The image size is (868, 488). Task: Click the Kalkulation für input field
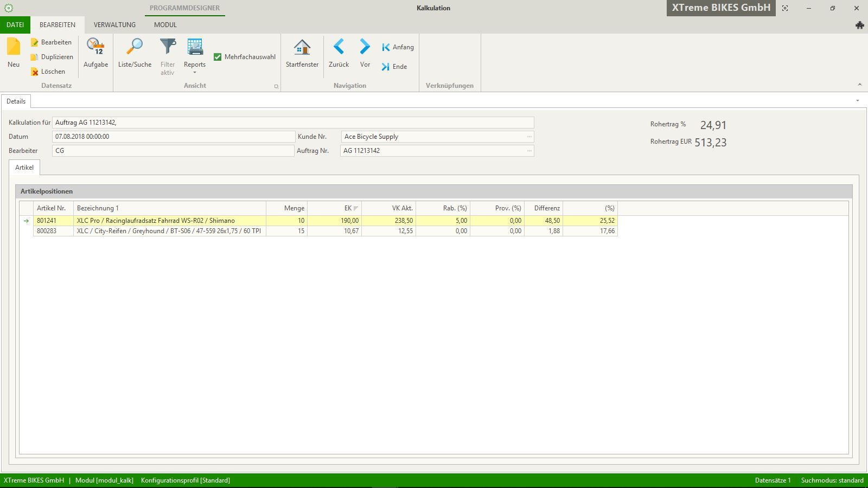pos(293,123)
